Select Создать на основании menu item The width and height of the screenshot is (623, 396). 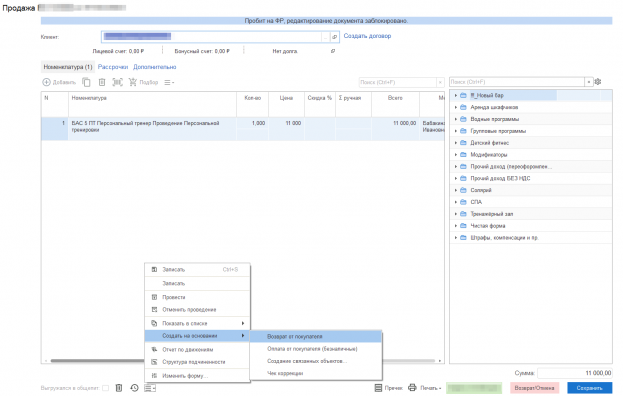tap(197, 336)
